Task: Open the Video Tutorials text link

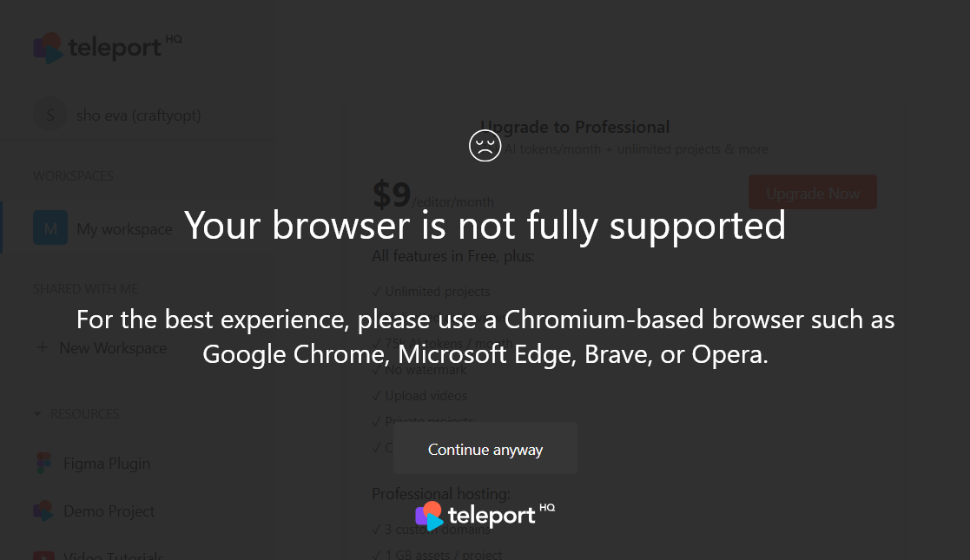Action: click(114, 555)
